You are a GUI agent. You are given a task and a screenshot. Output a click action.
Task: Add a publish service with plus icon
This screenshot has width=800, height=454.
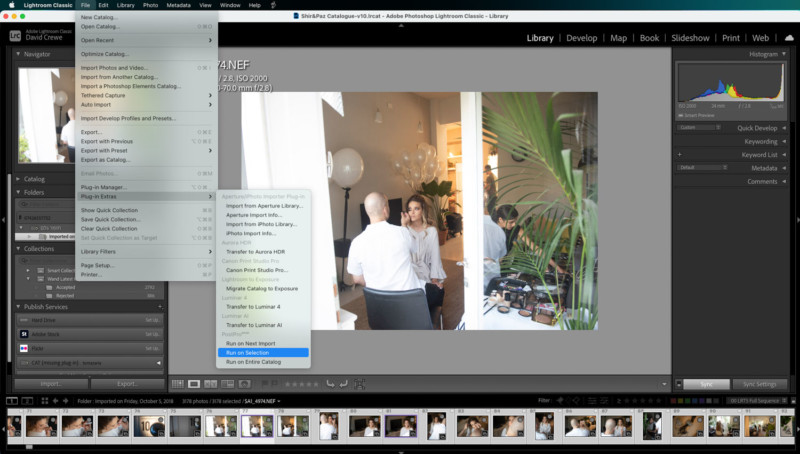click(160, 307)
